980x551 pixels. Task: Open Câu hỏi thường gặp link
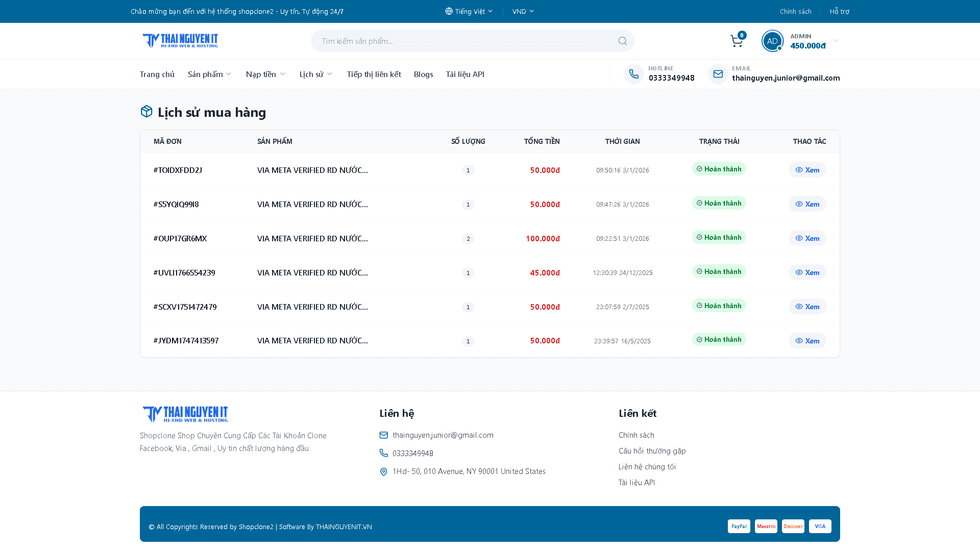[x=652, y=451]
